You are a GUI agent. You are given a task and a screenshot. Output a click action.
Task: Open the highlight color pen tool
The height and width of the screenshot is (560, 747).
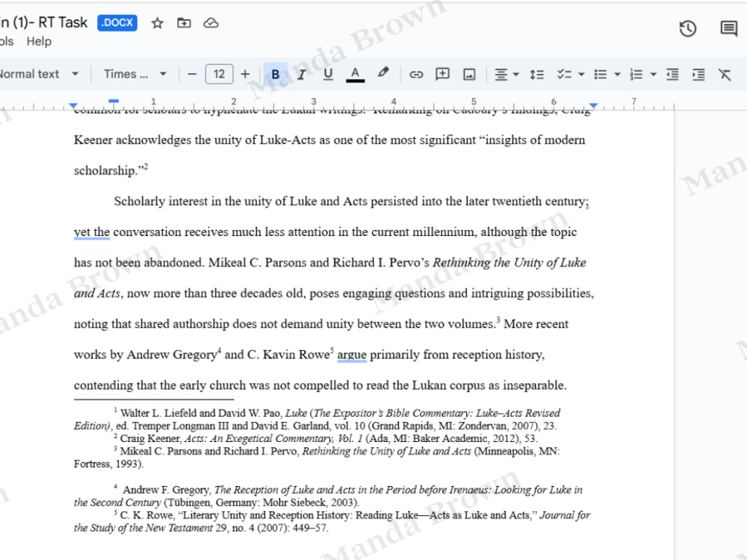(x=382, y=73)
